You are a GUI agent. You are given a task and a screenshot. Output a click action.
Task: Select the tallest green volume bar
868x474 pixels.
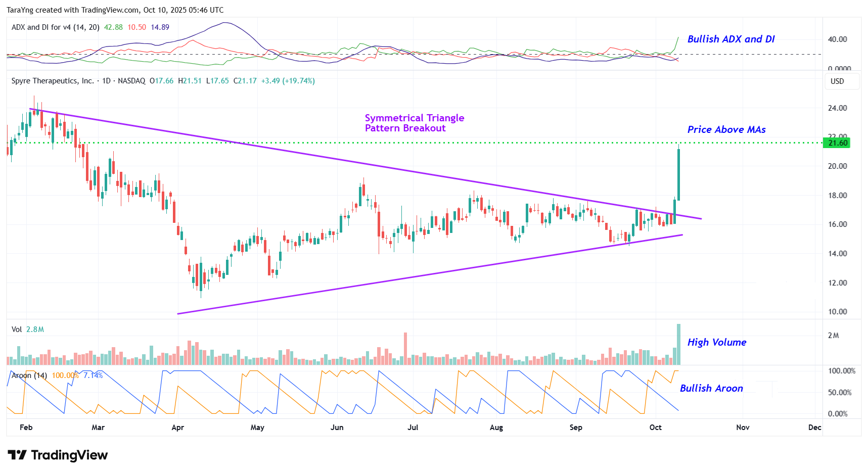click(x=678, y=345)
